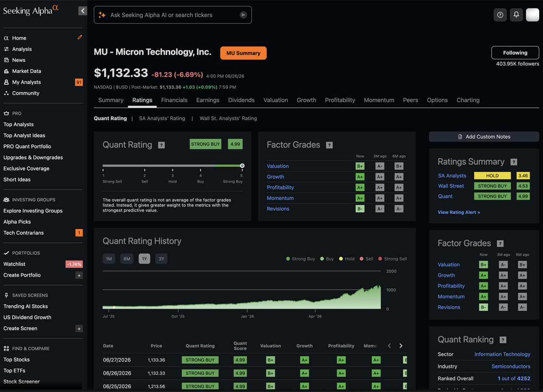The image size is (543, 392).
Task: Open Community in the sidebar
Action: point(26,93)
